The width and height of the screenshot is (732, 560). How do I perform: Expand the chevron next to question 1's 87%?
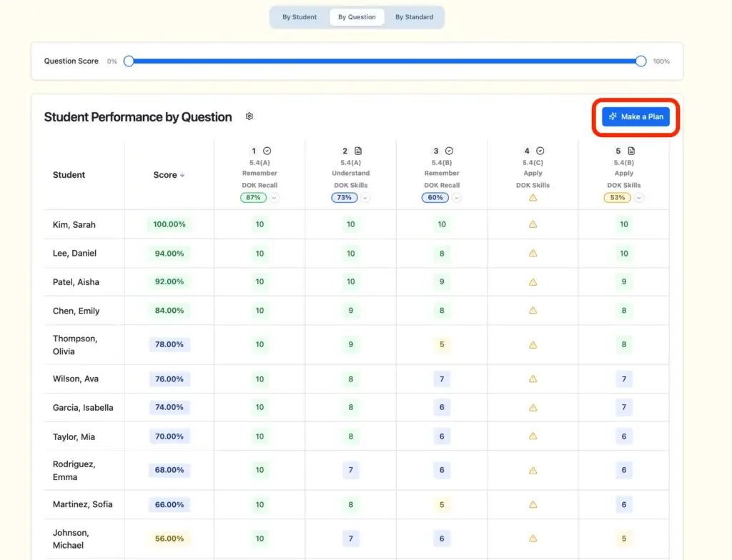pyautogui.click(x=274, y=198)
